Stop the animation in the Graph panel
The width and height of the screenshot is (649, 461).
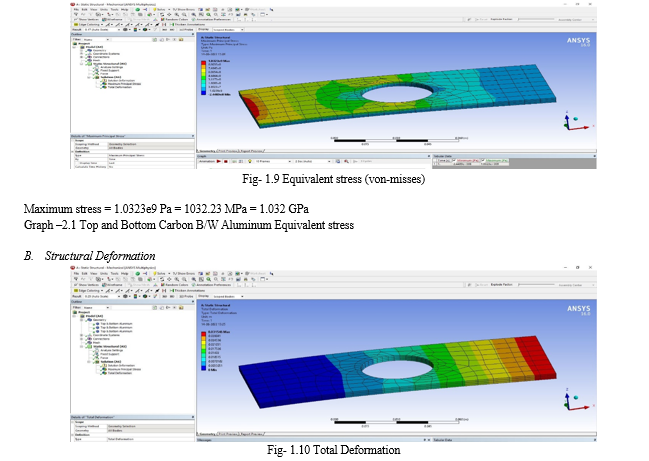226,161
